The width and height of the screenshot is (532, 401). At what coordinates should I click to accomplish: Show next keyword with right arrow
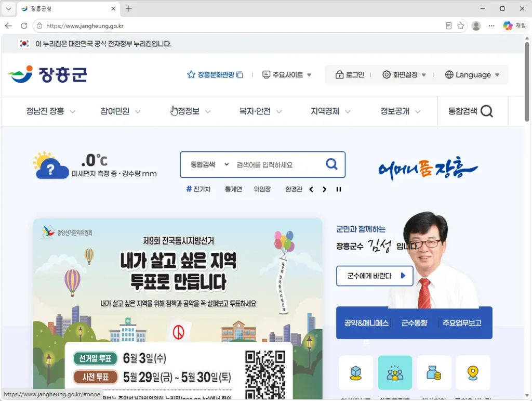(324, 189)
